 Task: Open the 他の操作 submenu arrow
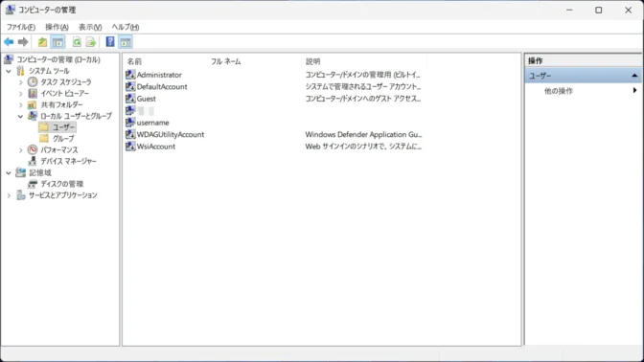635,90
